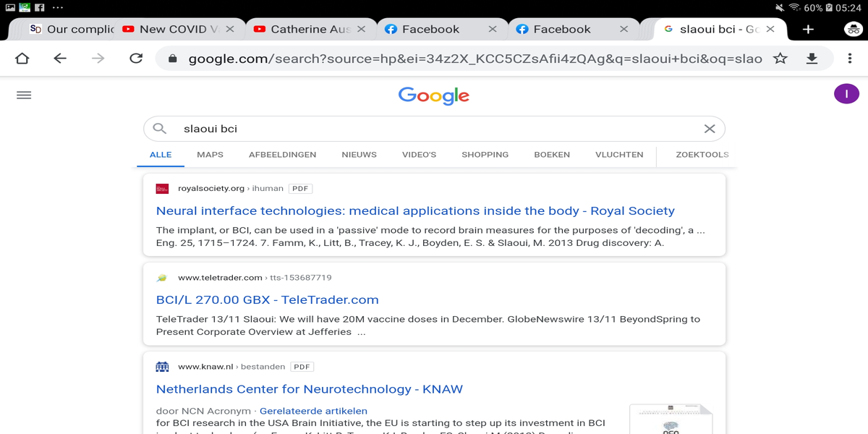This screenshot has width=868, height=434.
Task: Tap the incognito mode icon
Action: pos(853,29)
